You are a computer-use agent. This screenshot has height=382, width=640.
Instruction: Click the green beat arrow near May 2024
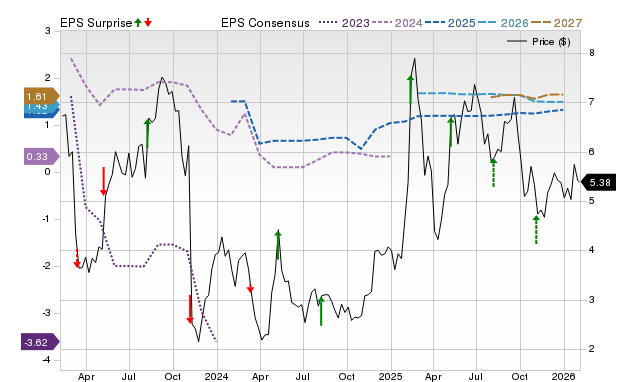278,244
